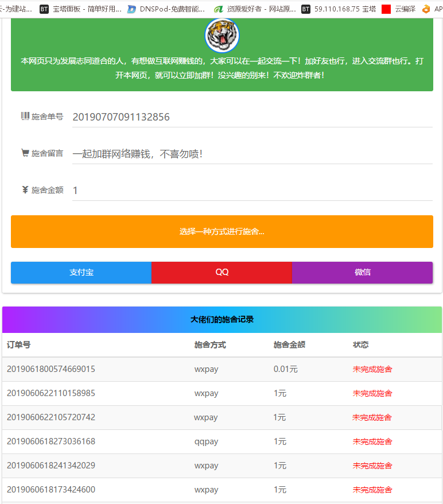This screenshot has height=504, width=443.
Task: Click the green announcement banner text
Action: (x=222, y=68)
